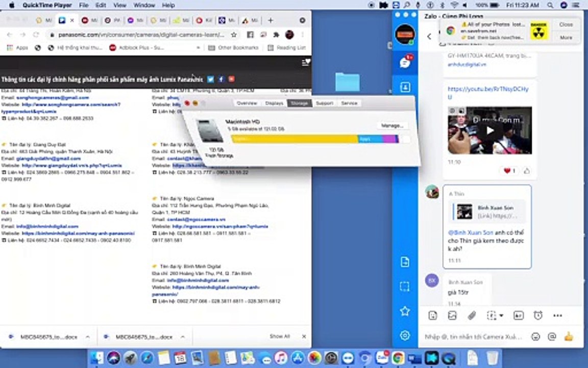The width and height of the screenshot is (588, 368).
Task: Click More on the Chrome notification
Action: 566,37
